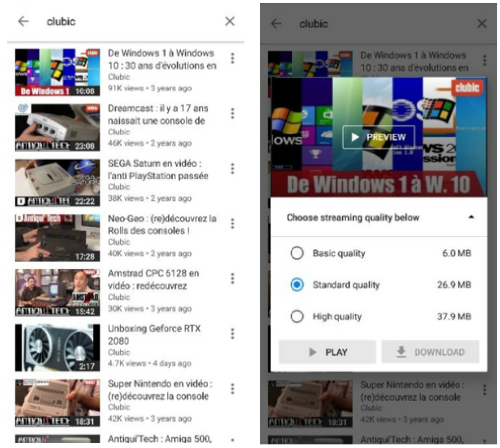Open three-dot menu for Unboxing Geforce RTX video
The image size is (500, 448).
[x=232, y=334]
